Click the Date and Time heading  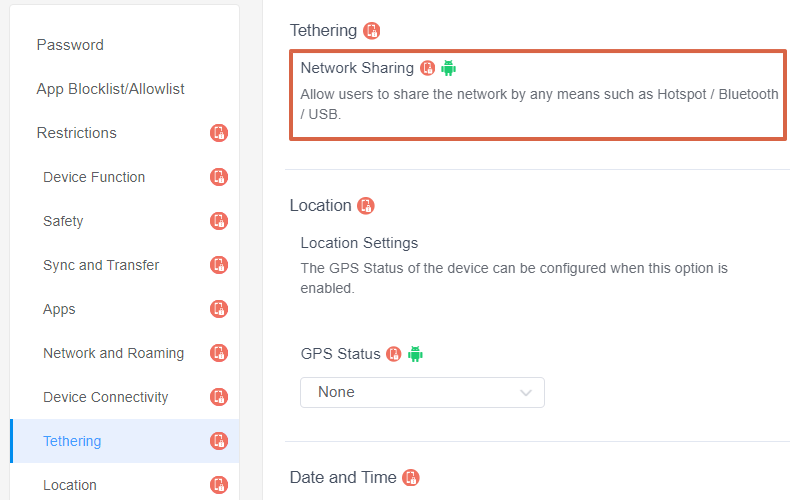point(343,477)
